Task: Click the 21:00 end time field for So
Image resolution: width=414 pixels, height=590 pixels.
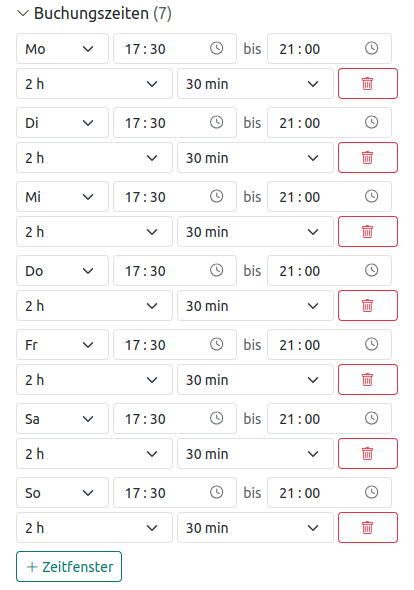Action: (329, 493)
